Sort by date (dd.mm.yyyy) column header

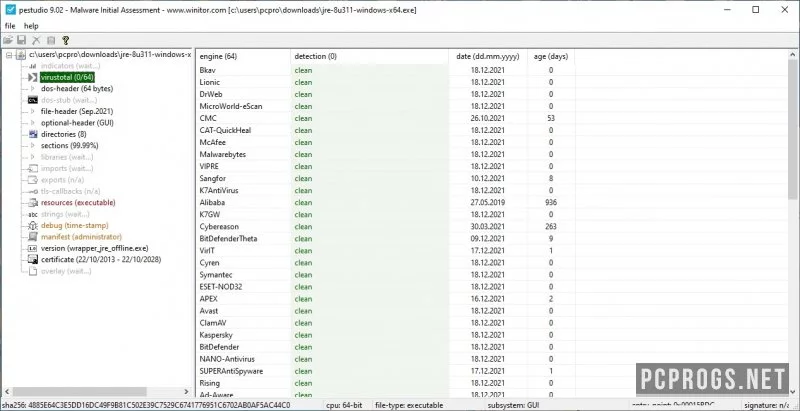point(488,57)
